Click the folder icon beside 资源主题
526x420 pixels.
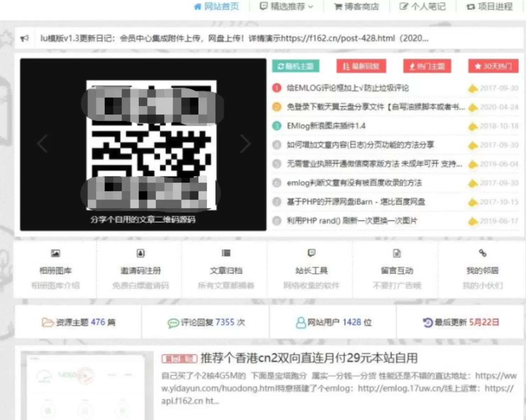coord(48,322)
